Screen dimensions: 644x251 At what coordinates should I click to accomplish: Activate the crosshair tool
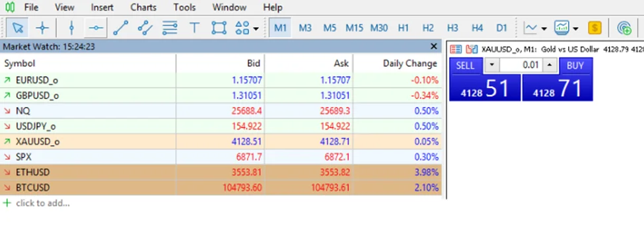point(42,28)
